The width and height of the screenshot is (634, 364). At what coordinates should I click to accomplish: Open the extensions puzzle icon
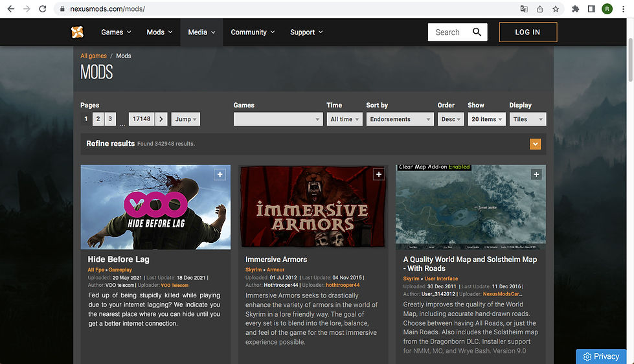pos(575,9)
